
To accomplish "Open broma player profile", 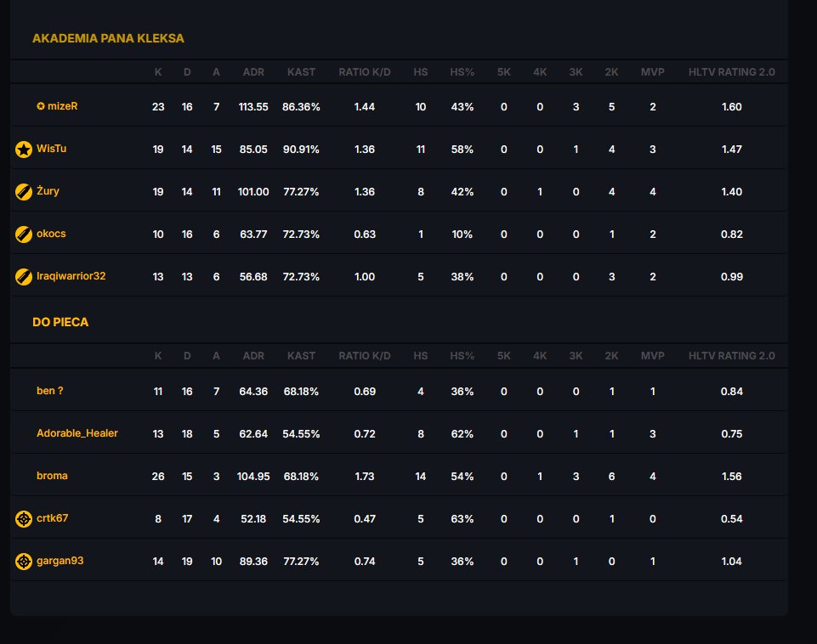I will point(52,476).
